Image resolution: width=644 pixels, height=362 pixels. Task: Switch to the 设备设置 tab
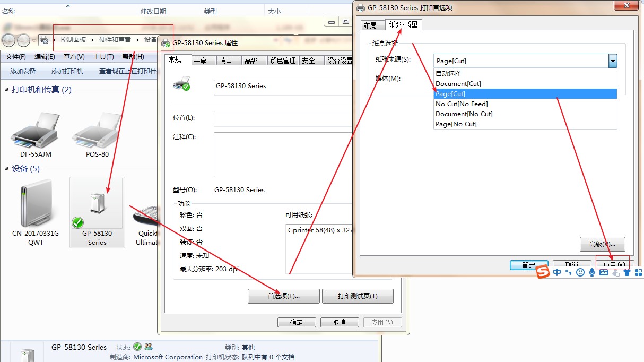coord(340,61)
